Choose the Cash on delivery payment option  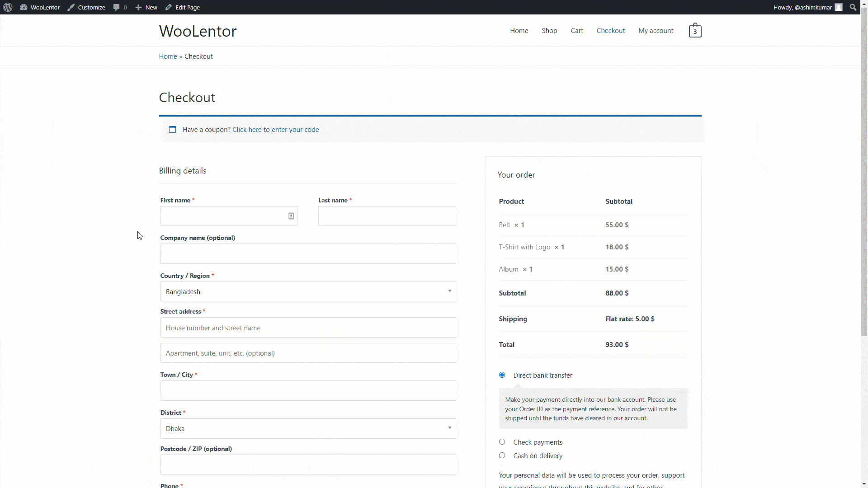(x=502, y=455)
